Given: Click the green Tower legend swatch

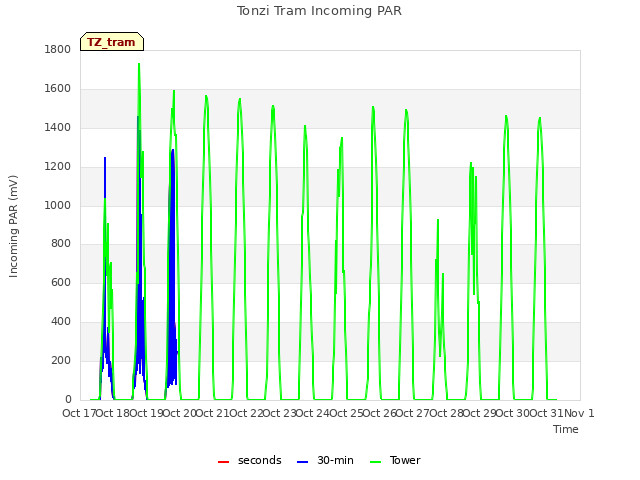Looking at the screenshot, I should click(376, 462).
